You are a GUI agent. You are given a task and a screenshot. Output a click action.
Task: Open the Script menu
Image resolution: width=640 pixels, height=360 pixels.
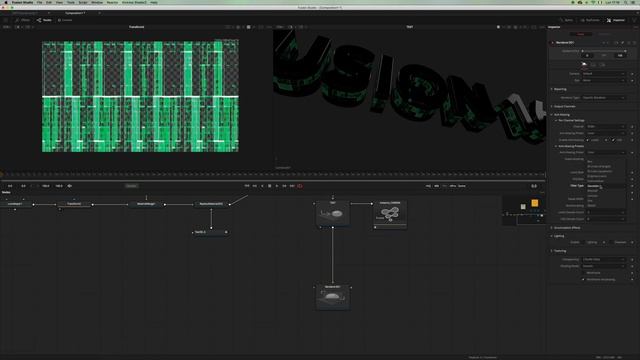pos(83,2)
